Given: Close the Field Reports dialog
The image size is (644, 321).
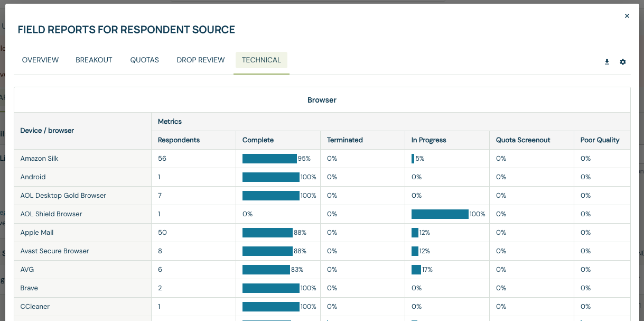Looking at the screenshot, I should (x=627, y=16).
